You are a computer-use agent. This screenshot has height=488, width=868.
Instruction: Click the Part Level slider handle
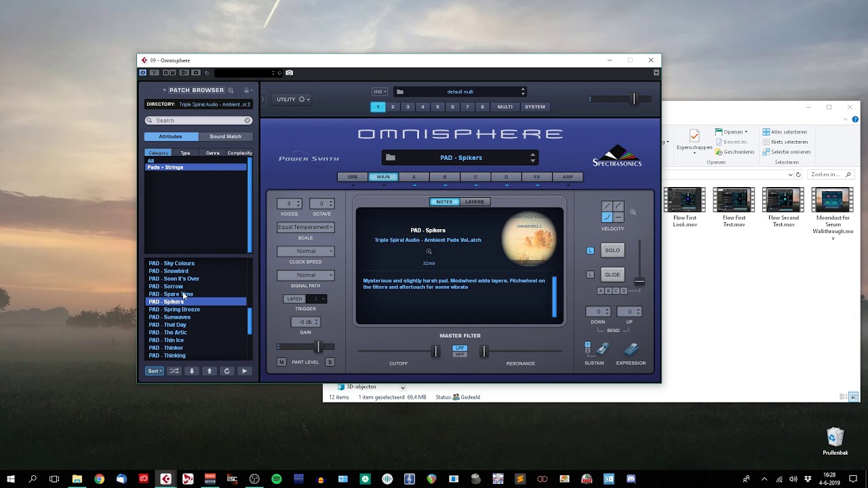pyautogui.click(x=317, y=347)
